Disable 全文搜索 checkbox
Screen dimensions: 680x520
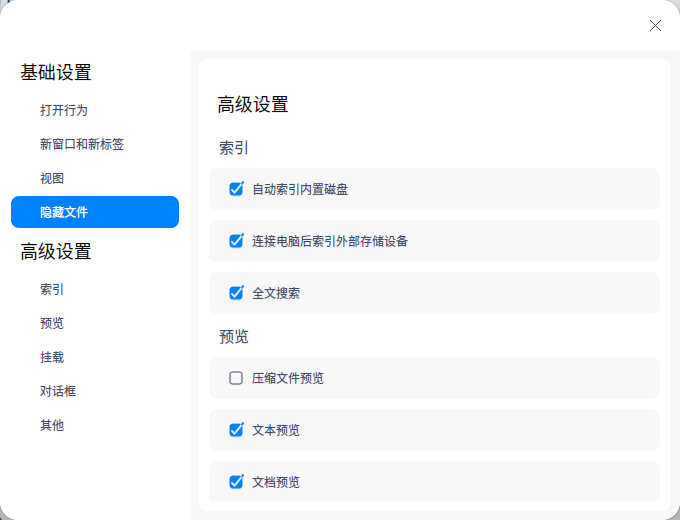[x=236, y=293]
